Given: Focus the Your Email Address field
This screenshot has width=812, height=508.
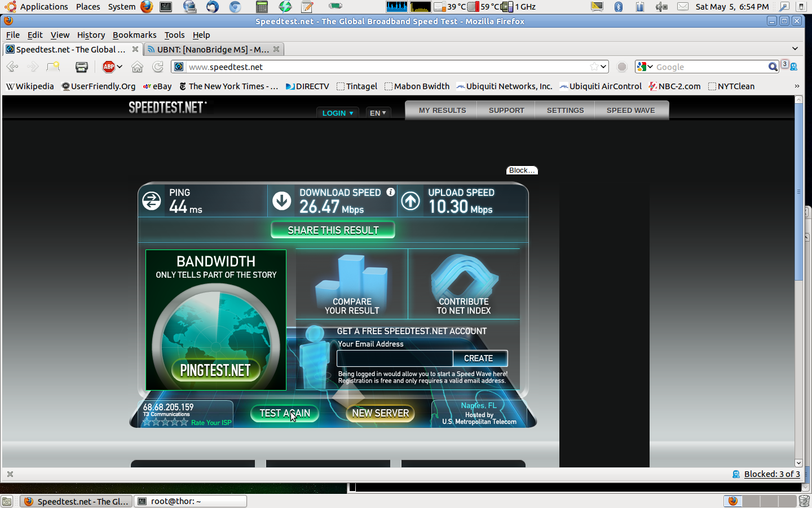Looking at the screenshot, I should coord(394,358).
